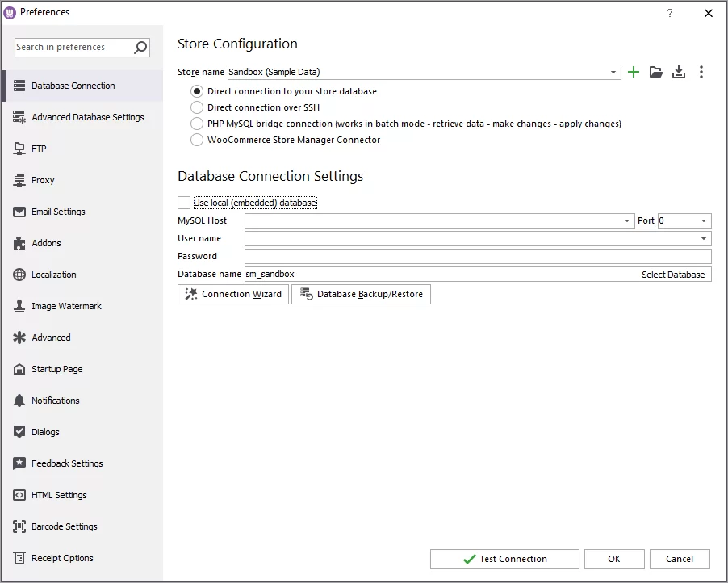Run the Connection Wizard
Screen dimensions: 728x583
pos(232,294)
